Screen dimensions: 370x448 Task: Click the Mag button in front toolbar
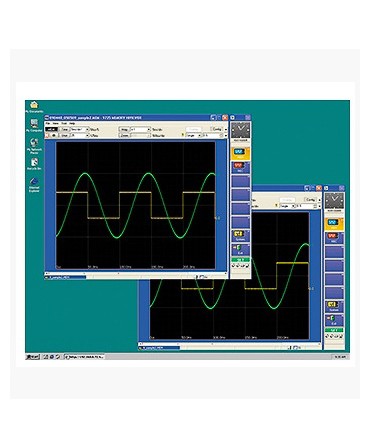(124, 129)
